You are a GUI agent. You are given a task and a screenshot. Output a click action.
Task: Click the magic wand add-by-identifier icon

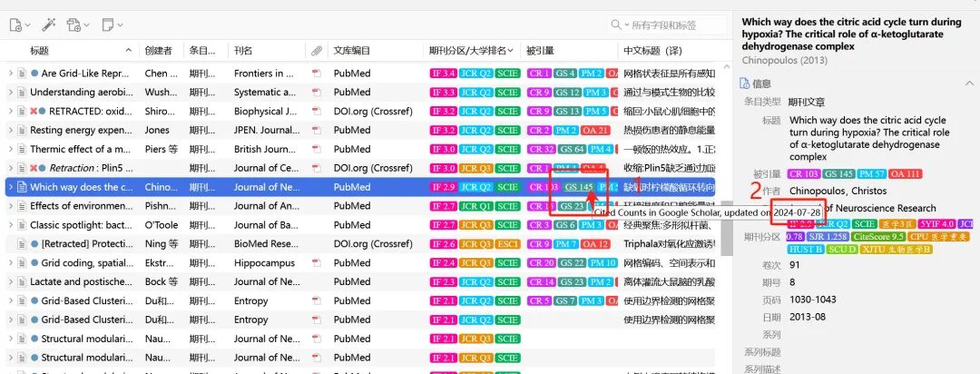pyautogui.click(x=49, y=25)
